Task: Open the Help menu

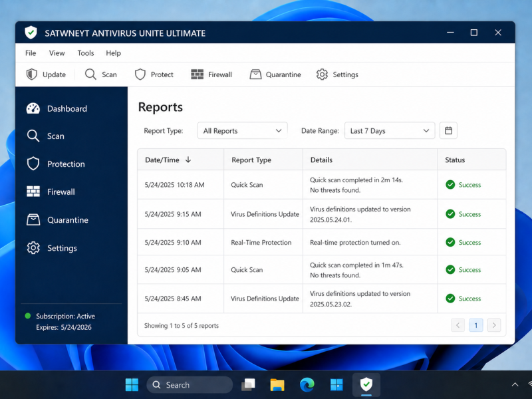Action: click(113, 53)
